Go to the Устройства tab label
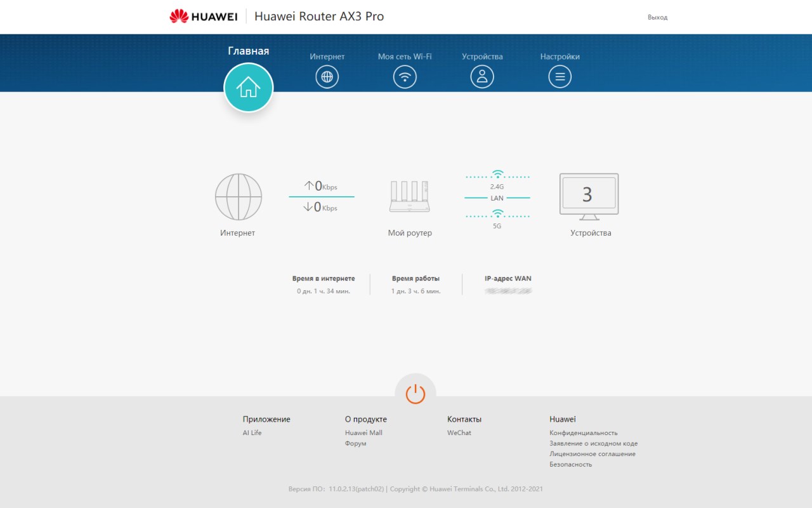The width and height of the screenshot is (812, 508). click(482, 57)
